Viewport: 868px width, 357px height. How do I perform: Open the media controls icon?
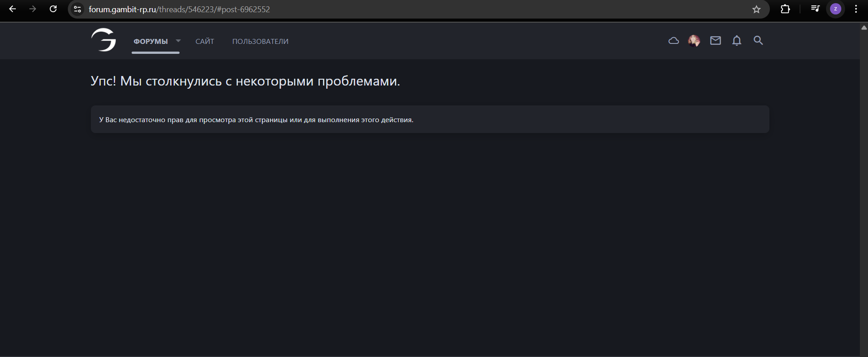pyautogui.click(x=815, y=9)
